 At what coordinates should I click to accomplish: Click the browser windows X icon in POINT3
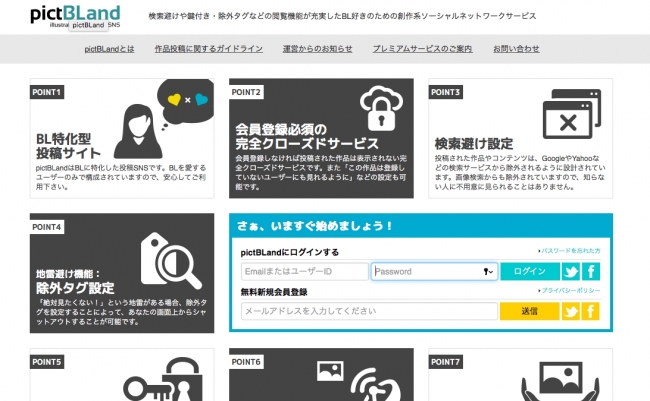[572, 114]
